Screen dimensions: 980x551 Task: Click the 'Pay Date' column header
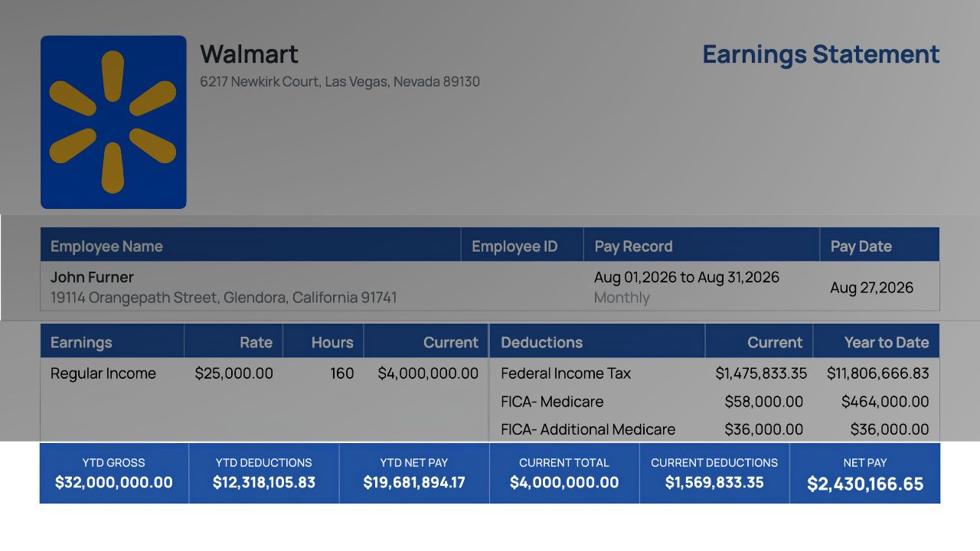(x=861, y=246)
